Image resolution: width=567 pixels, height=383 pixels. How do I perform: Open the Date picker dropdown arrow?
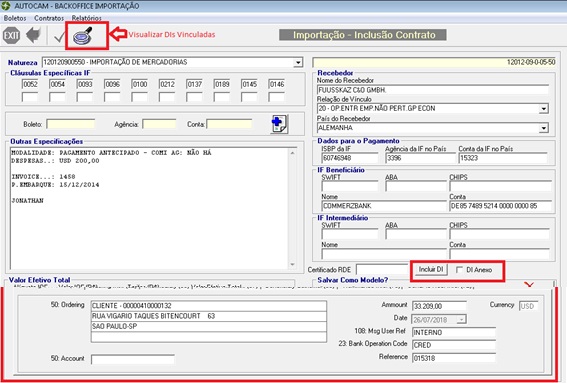pyautogui.click(x=461, y=320)
